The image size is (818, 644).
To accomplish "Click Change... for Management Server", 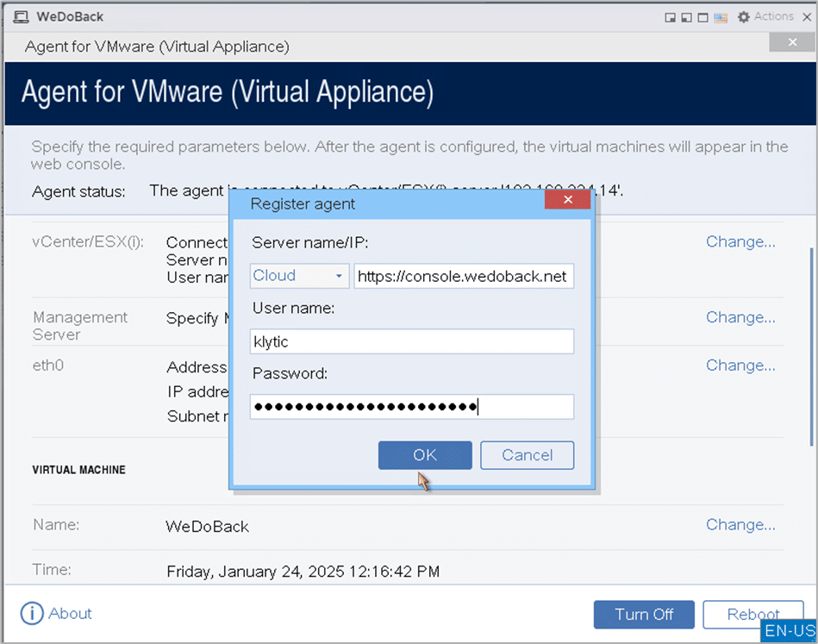I will coord(740,317).
